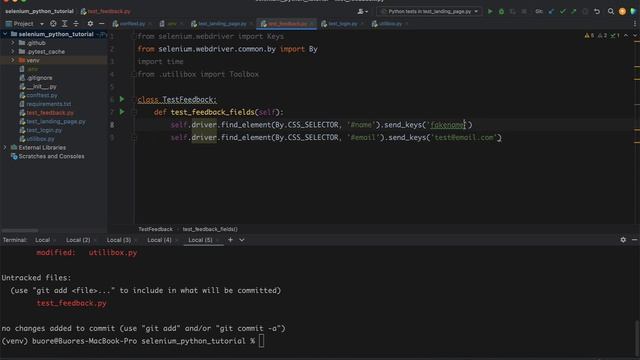Image resolution: width=640 pixels, height=360 pixels.
Task: Commit changes with the green checkmark
Action: [563, 11]
